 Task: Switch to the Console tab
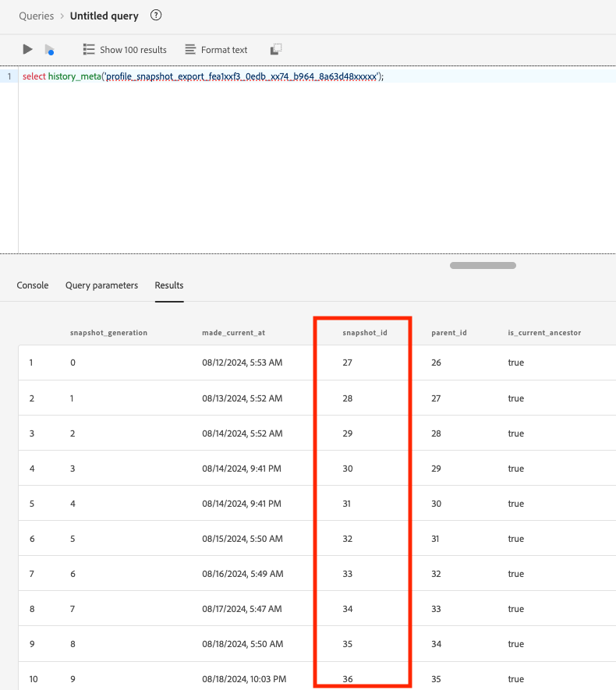pos(33,285)
